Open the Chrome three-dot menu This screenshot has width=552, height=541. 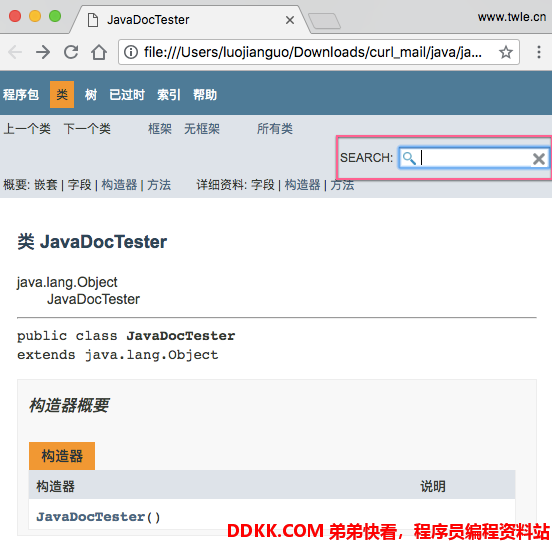point(539,52)
